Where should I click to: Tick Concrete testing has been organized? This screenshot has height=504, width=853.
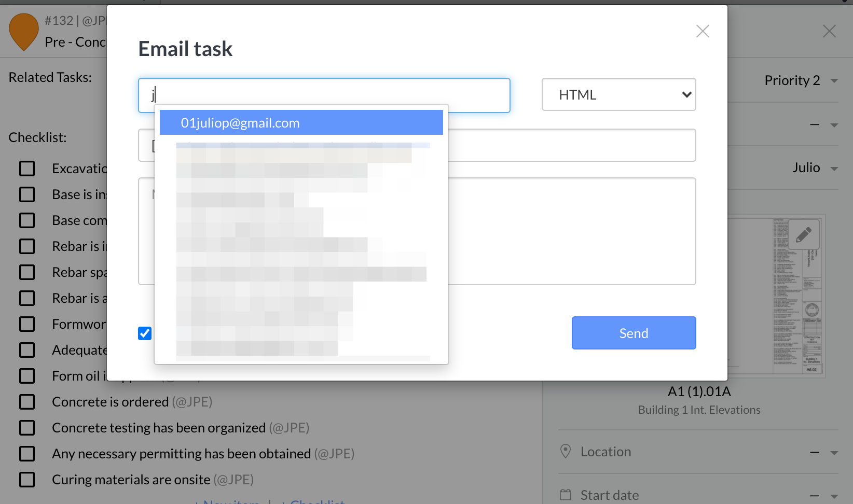(27, 428)
